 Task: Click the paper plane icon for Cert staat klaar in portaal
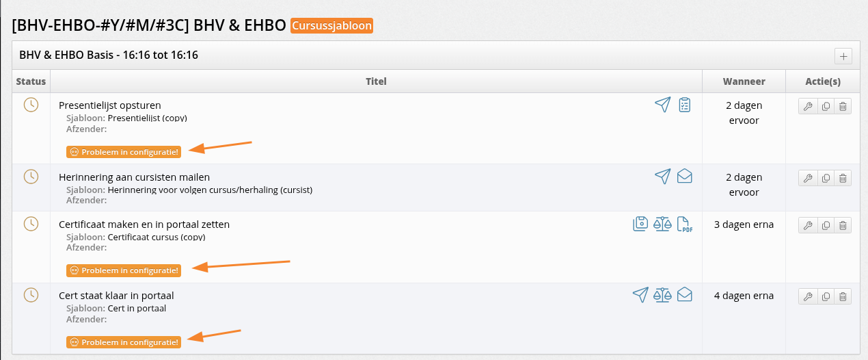640,295
